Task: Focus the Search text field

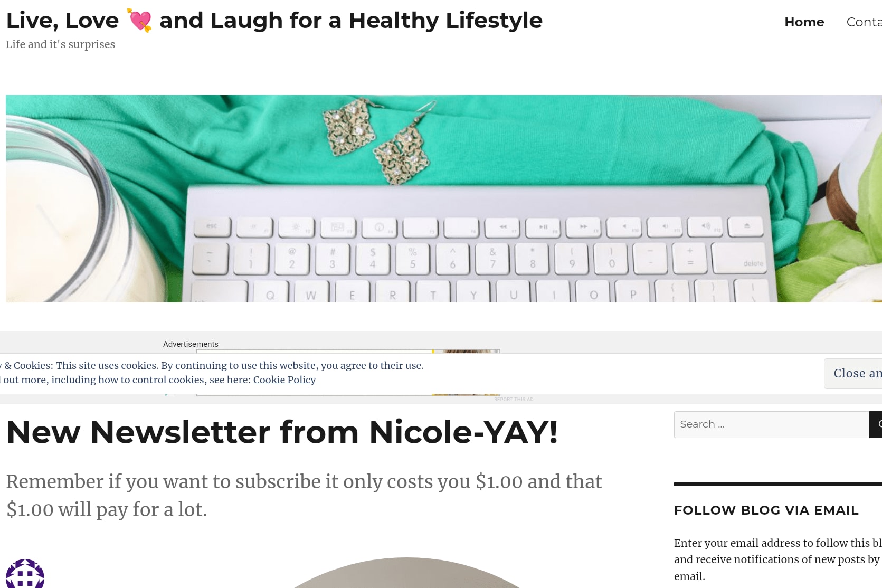Action: click(x=771, y=424)
